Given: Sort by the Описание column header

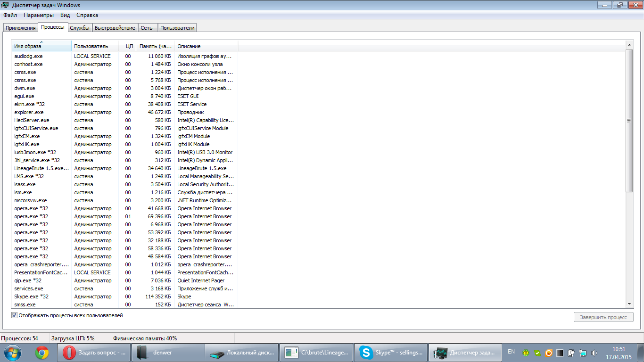Looking at the screenshot, I should point(206,46).
